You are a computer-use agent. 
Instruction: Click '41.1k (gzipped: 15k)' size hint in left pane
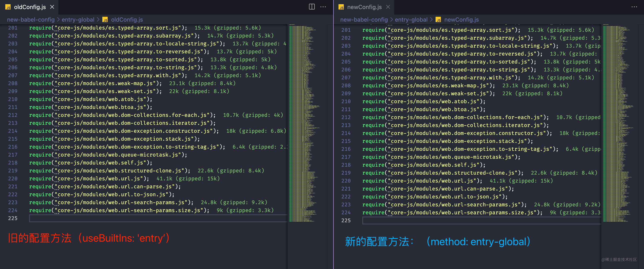pyautogui.click(x=188, y=179)
